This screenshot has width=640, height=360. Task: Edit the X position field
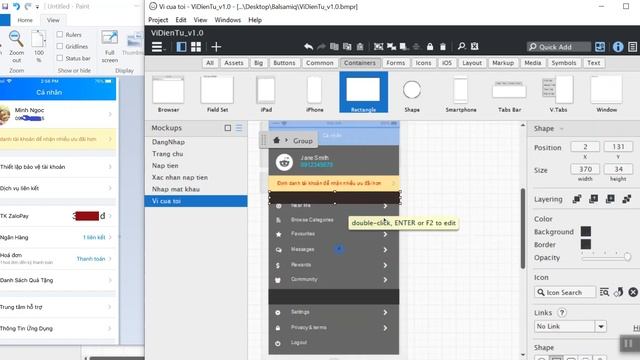tap(585, 147)
